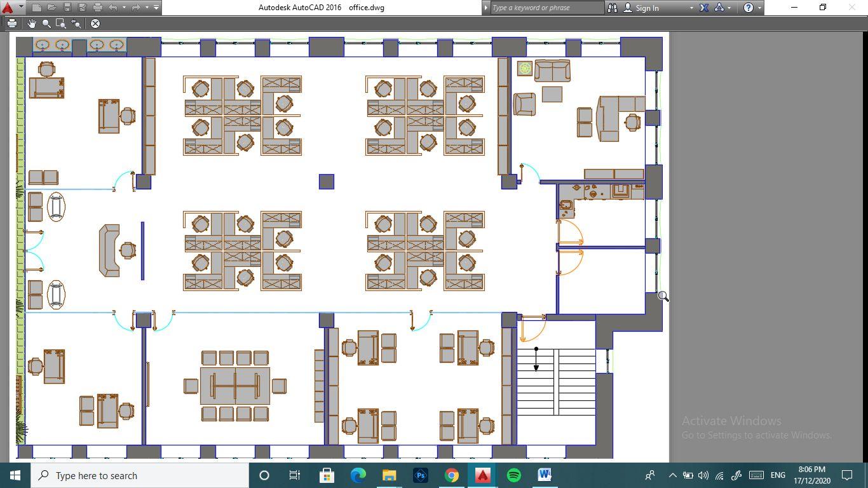Image resolution: width=868 pixels, height=488 pixels.
Task: Click the Save As icon
Action: [82, 8]
